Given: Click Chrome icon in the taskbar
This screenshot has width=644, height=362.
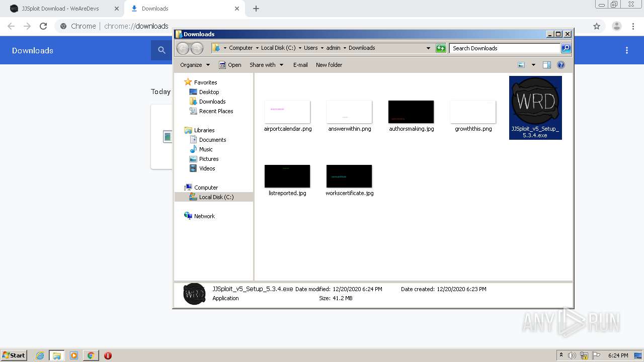Looking at the screenshot, I should [91, 355].
